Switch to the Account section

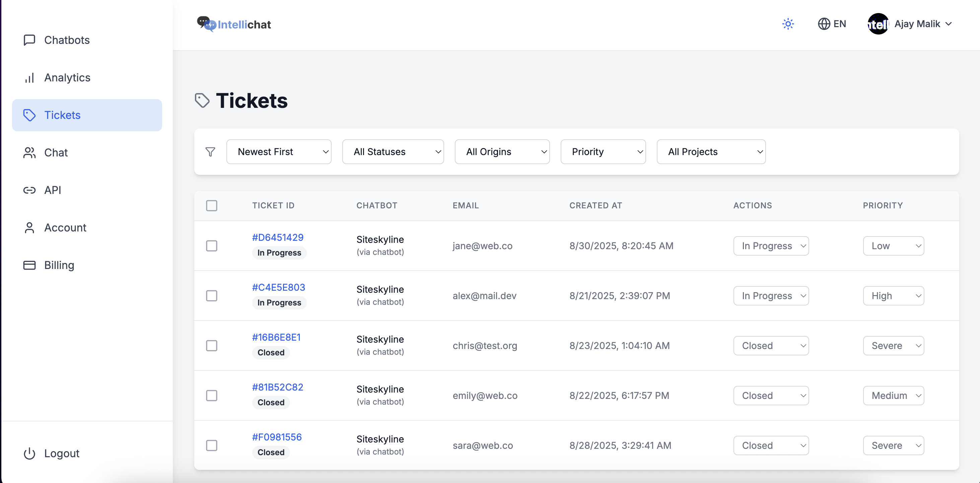(x=30, y=227)
